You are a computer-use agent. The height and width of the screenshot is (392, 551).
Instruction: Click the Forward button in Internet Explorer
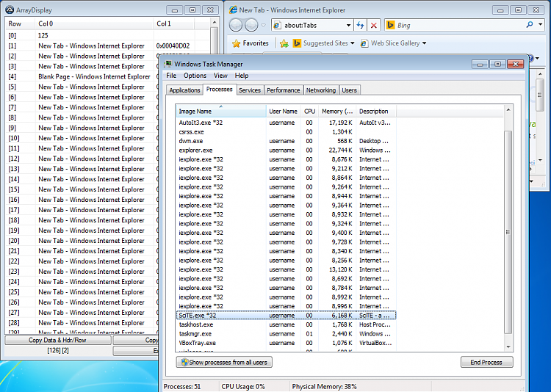pyautogui.click(x=251, y=25)
